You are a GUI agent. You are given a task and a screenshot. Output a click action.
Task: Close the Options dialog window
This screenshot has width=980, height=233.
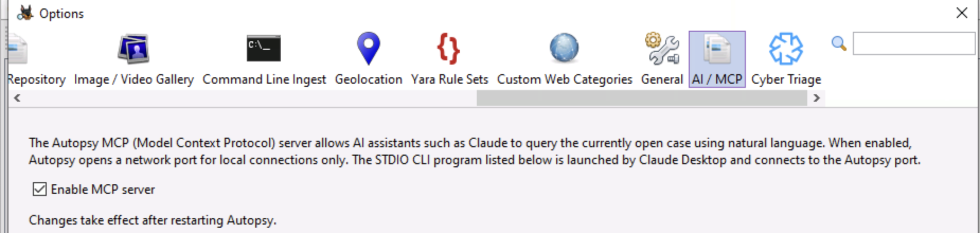[x=961, y=13]
